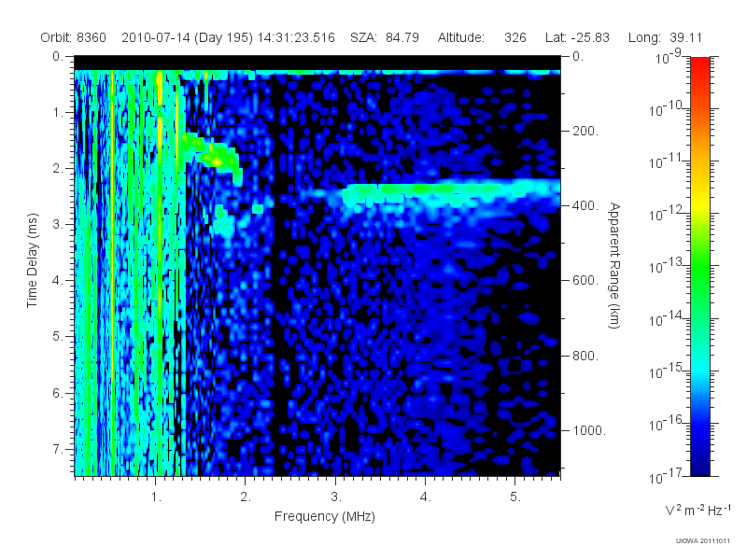Click the Frequency (MHz) axis title
This screenshot has height=560, width=747.
324,516
